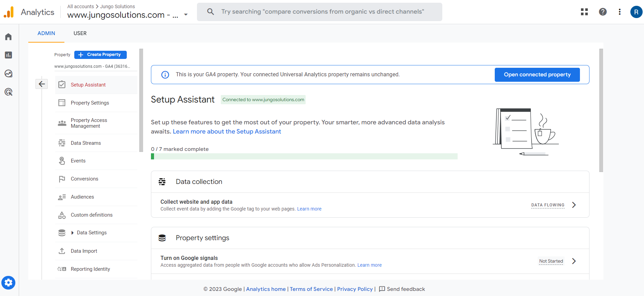Click the main page vertical scrollbar
Image resolution: width=644 pixels, height=296 pixels.
[x=601, y=110]
